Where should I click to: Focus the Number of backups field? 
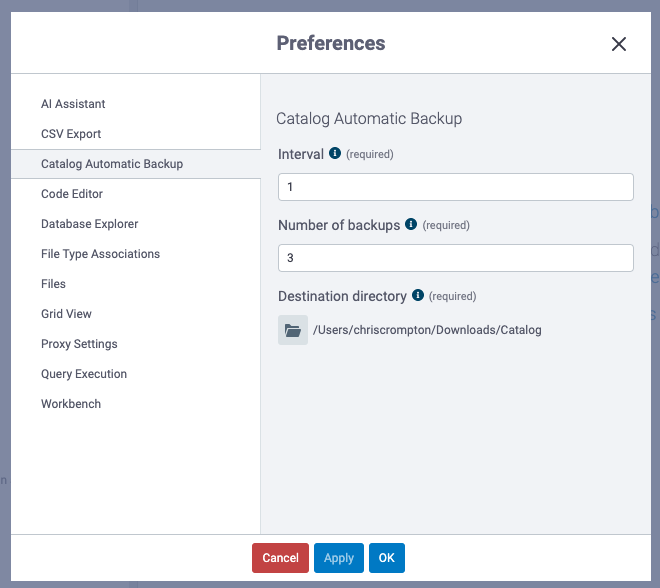[455, 258]
